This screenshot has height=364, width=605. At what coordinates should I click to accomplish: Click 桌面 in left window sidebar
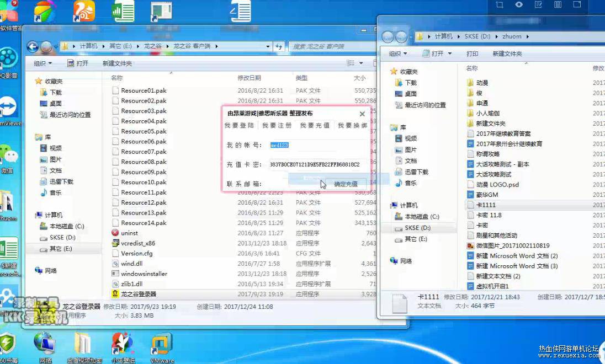(56, 104)
